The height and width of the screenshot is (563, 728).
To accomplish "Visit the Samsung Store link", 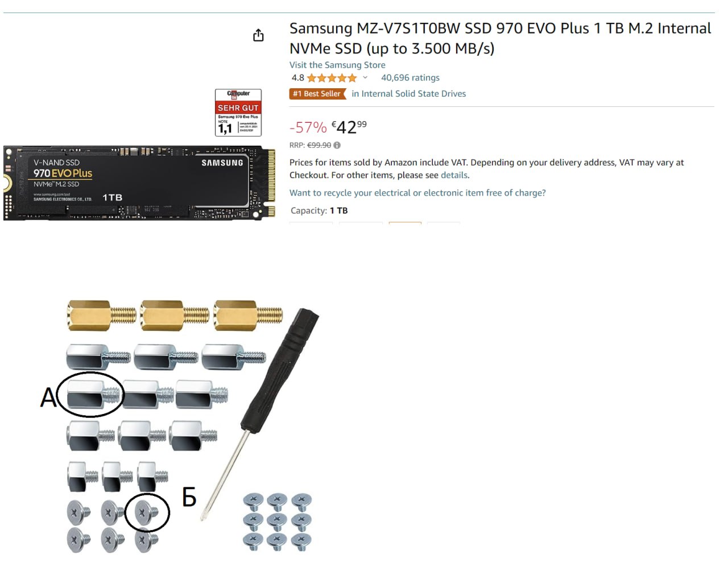I will click(x=337, y=65).
